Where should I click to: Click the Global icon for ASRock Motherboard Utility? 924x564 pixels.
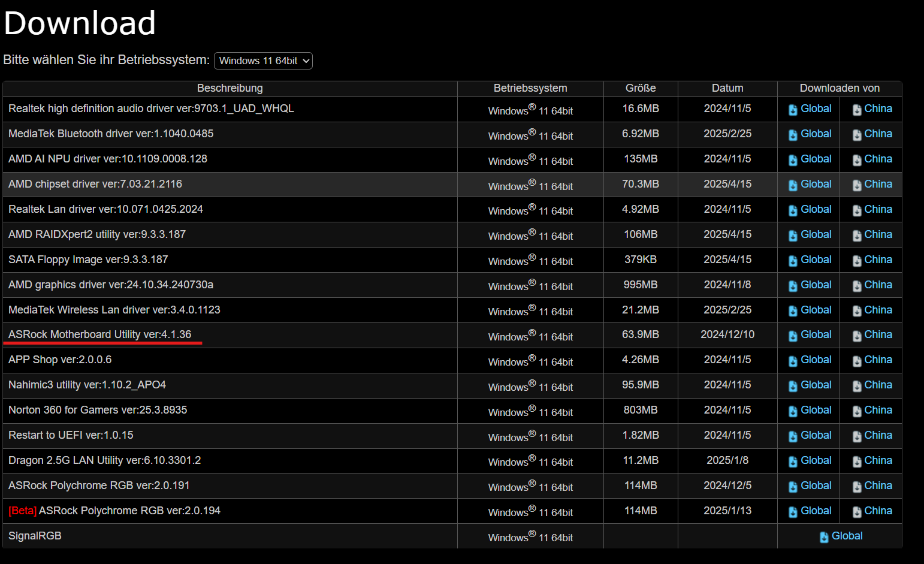click(793, 336)
